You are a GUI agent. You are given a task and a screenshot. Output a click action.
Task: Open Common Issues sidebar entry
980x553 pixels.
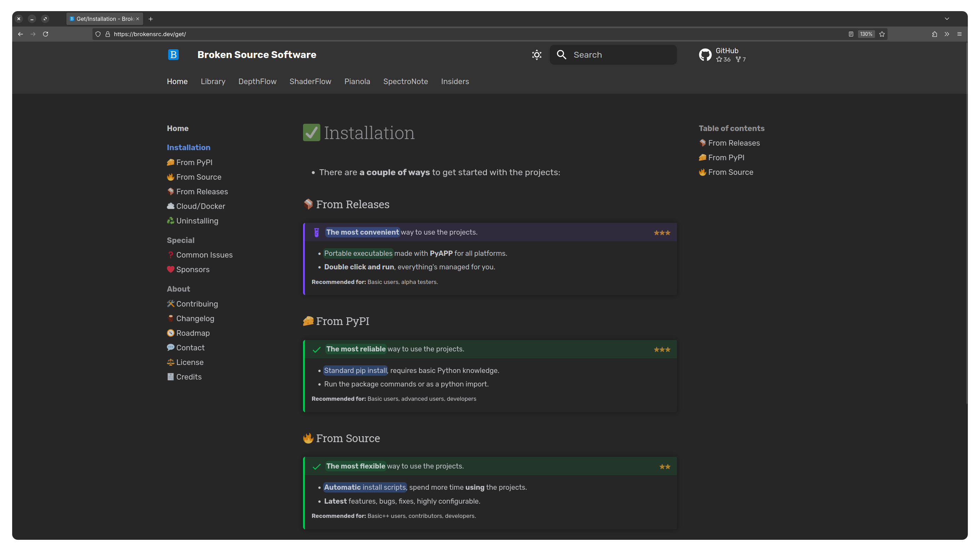coord(200,255)
